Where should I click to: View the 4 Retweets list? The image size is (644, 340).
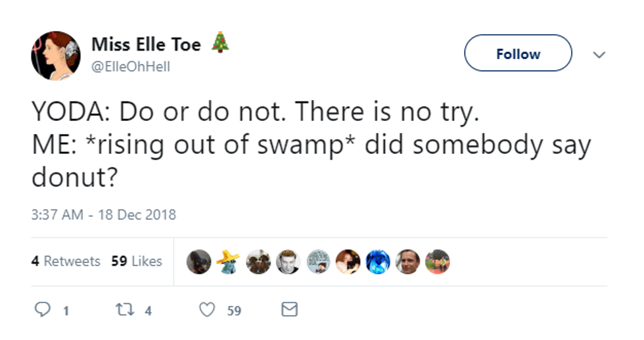click(x=66, y=261)
